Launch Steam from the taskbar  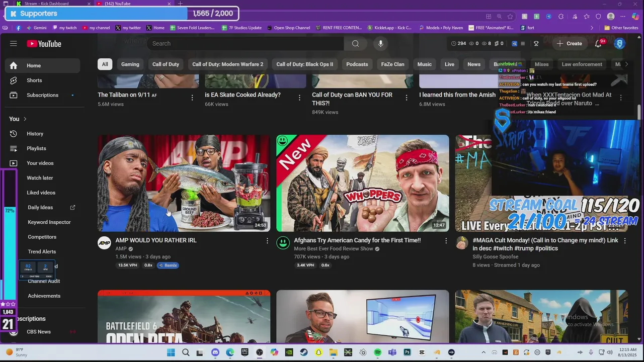pos(304,352)
